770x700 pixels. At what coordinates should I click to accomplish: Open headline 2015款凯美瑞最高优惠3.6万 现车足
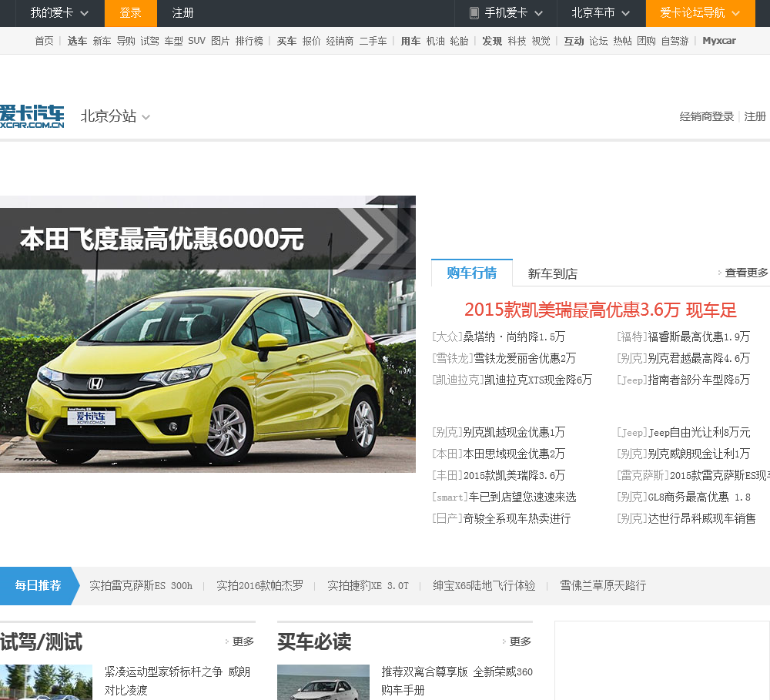[601, 310]
